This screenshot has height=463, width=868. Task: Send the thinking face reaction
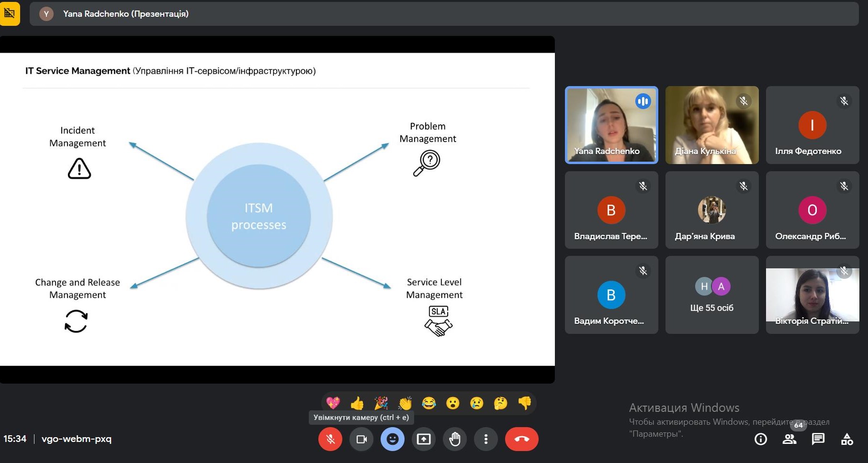[501, 403]
